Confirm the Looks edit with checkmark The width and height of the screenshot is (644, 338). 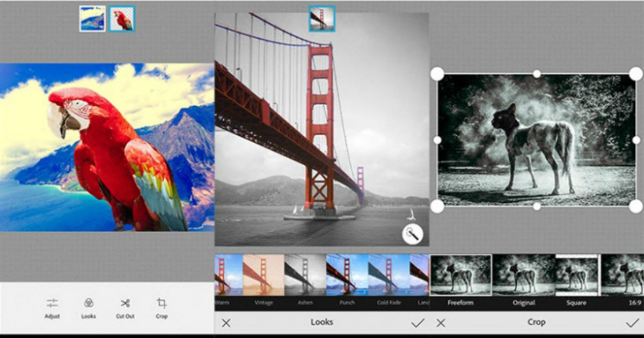(x=418, y=322)
